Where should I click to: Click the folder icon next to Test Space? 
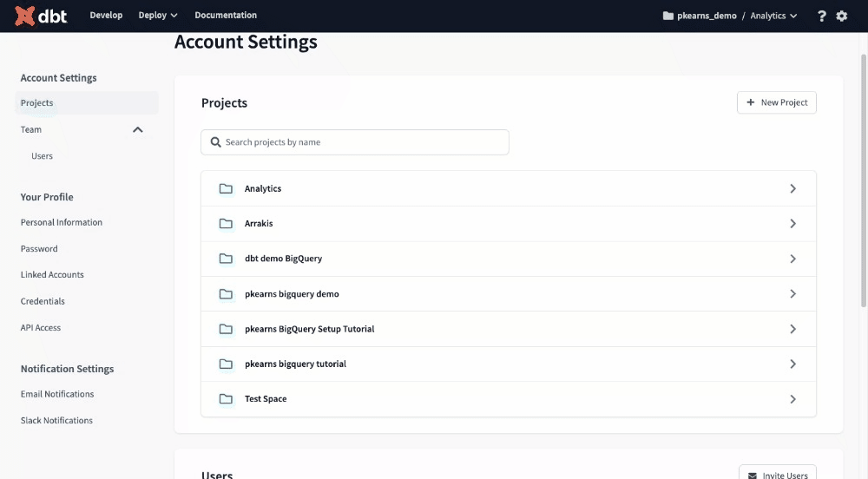(x=226, y=399)
